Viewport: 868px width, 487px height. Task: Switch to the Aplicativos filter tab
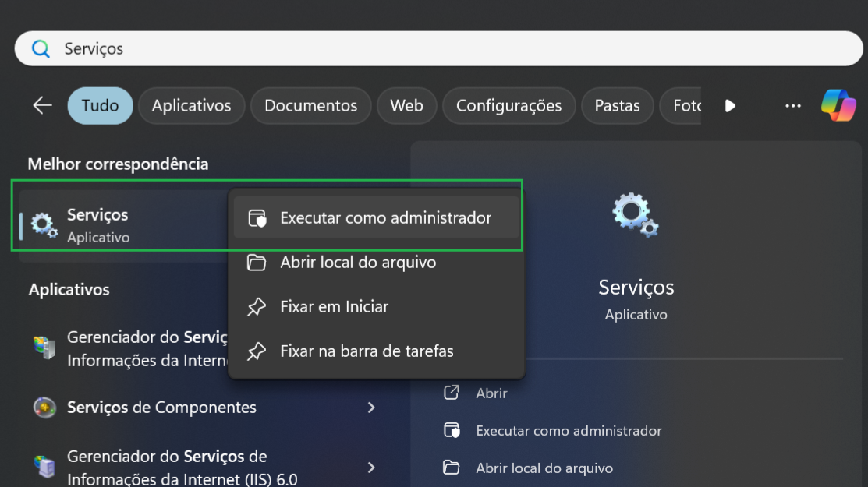191,105
